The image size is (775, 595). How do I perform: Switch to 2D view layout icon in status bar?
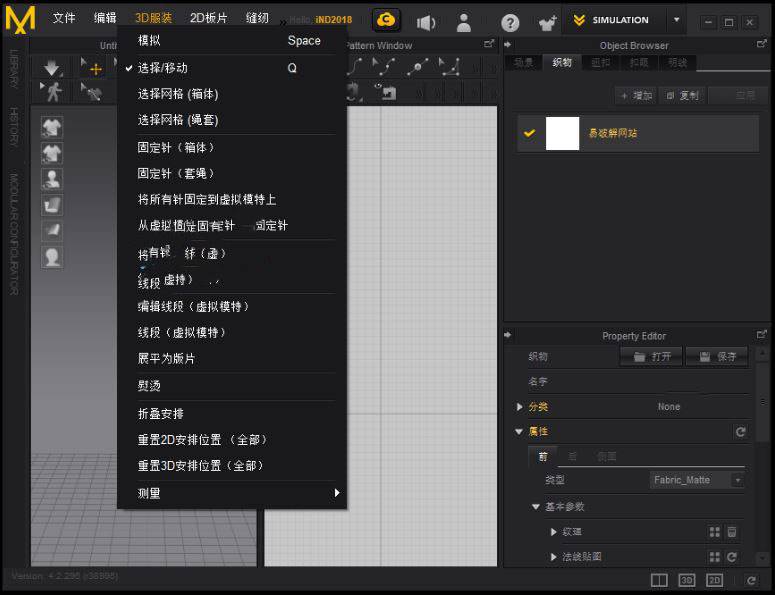point(714,580)
